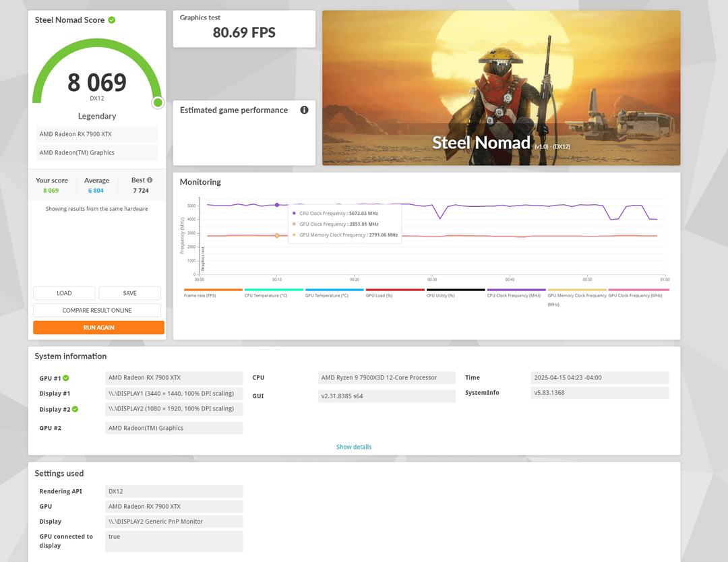Screen dimensions: 728x562
Task: Click the Steel Nomad banner image
Action: coord(501,88)
